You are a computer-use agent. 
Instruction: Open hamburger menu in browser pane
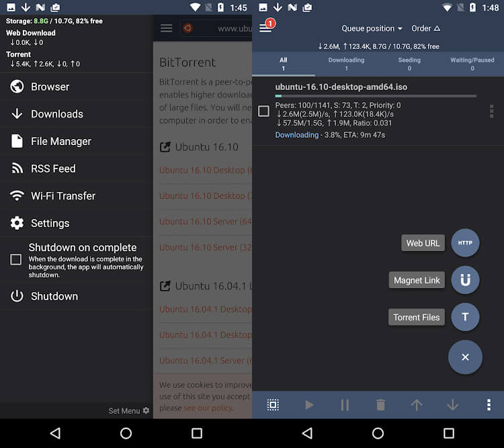(x=166, y=28)
